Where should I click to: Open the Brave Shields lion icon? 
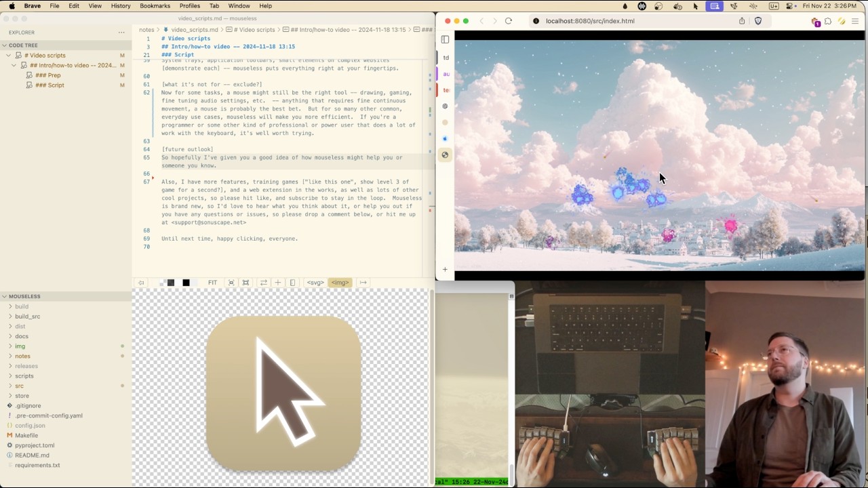(x=758, y=21)
